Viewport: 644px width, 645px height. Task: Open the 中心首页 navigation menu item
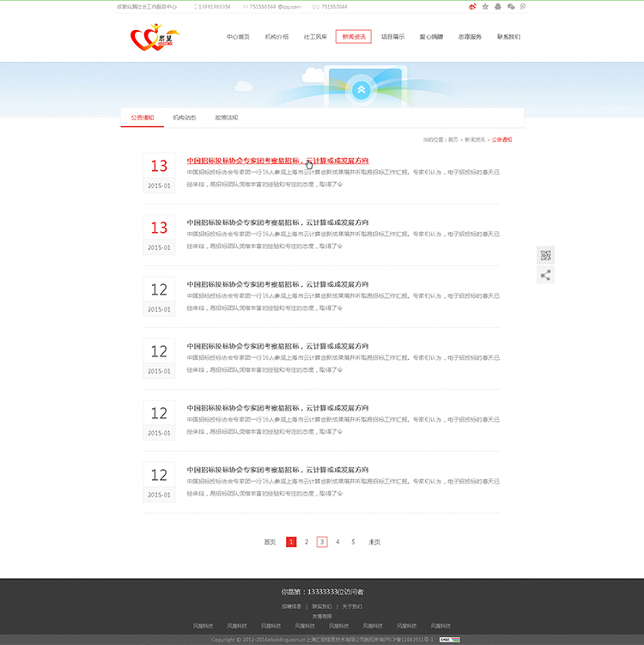(x=238, y=38)
